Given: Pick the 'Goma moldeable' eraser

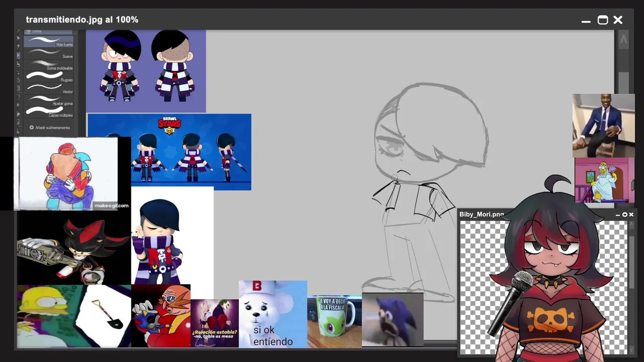Looking at the screenshot, I should (49, 65).
